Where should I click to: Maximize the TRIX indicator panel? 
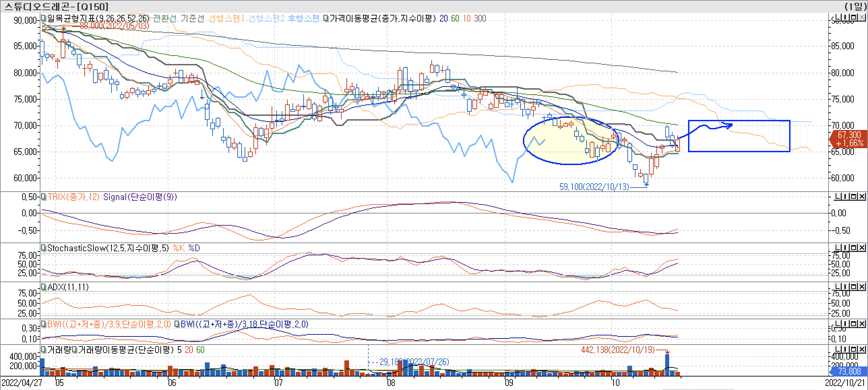pyautogui.click(x=854, y=197)
